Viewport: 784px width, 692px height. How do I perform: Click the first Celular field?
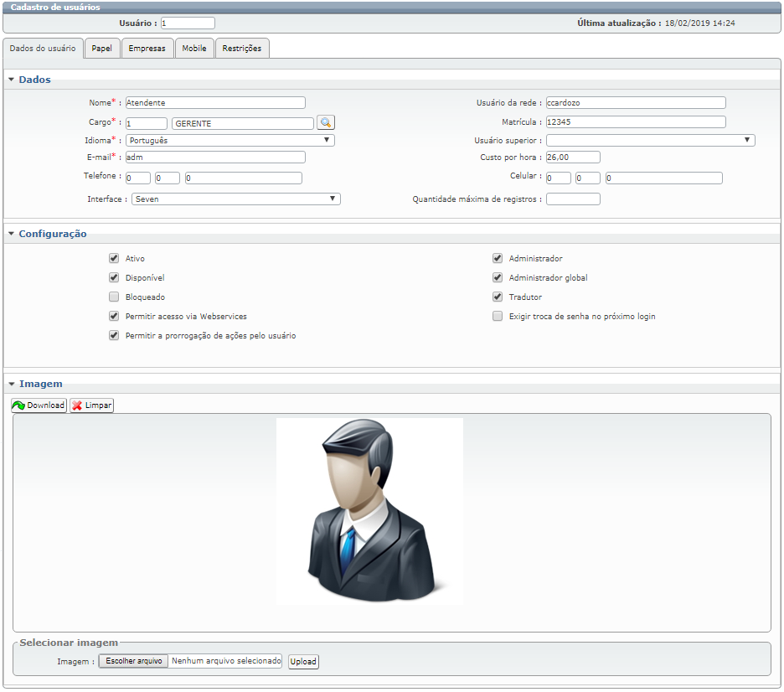[559, 178]
